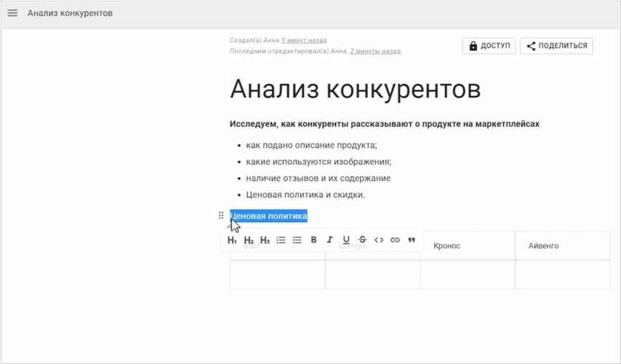Click the 'Поделиться' share button
621x364 pixels.
(557, 46)
